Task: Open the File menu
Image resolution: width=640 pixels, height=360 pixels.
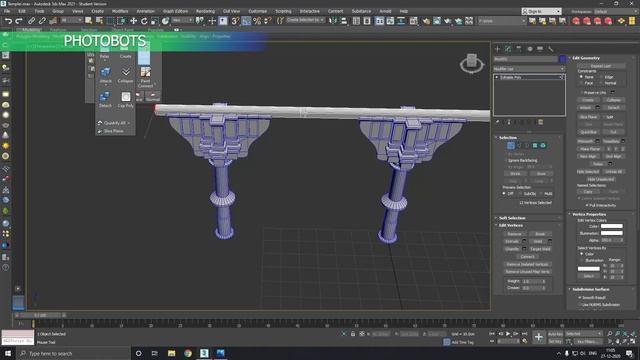Action: [x=7, y=11]
